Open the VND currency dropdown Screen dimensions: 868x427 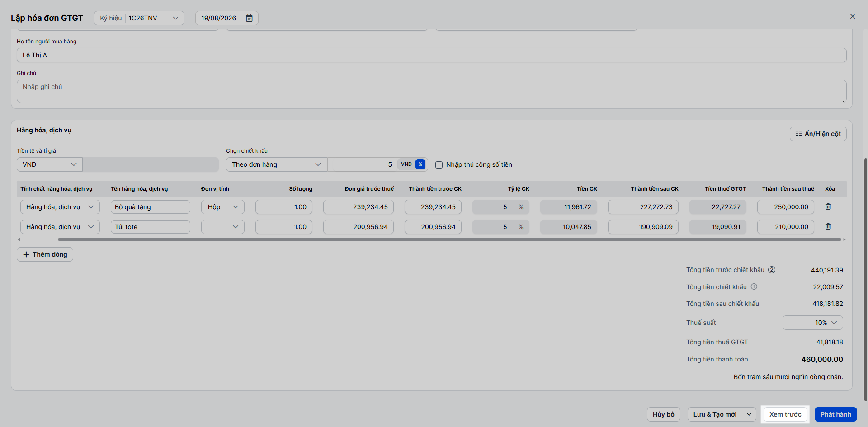tap(50, 164)
